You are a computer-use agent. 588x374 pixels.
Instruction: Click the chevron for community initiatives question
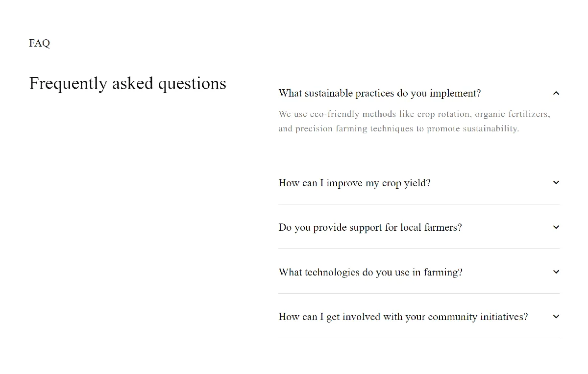pyautogui.click(x=556, y=316)
